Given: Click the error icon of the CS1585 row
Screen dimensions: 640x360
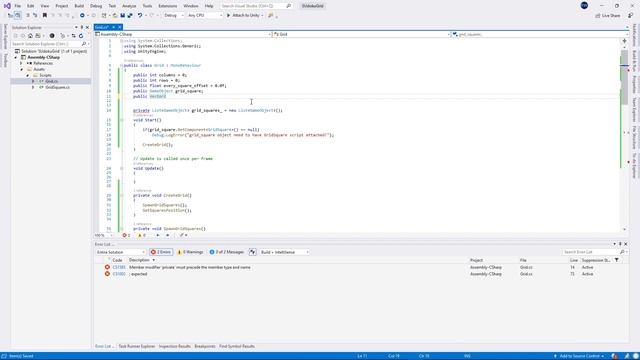Looking at the screenshot, I should tap(107, 267).
